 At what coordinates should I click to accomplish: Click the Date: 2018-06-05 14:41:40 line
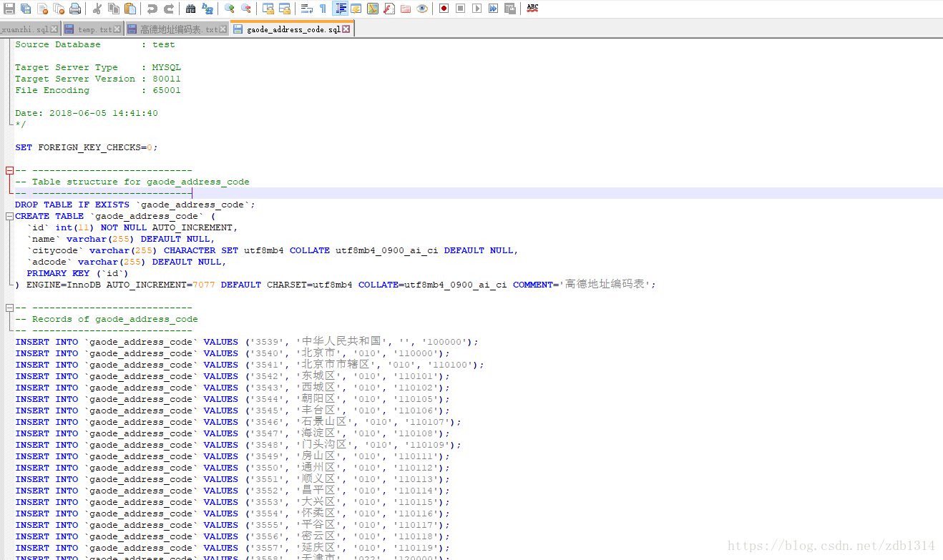tap(87, 113)
